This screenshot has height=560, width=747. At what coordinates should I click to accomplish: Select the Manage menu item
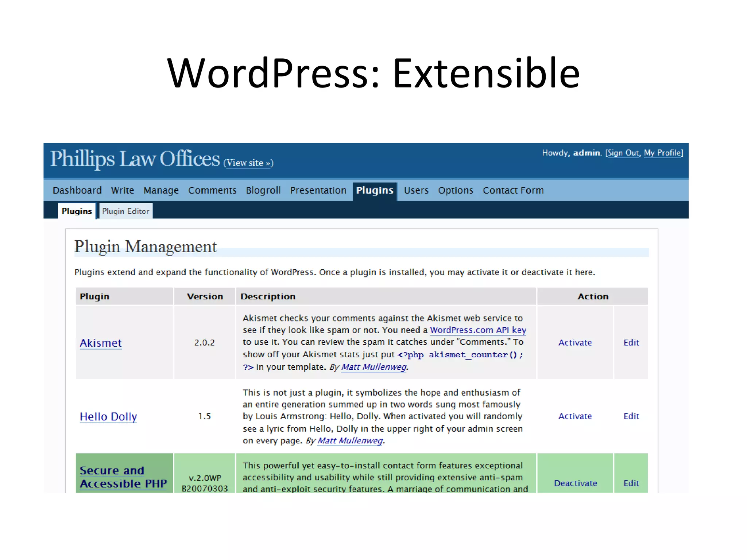tap(161, 191)
